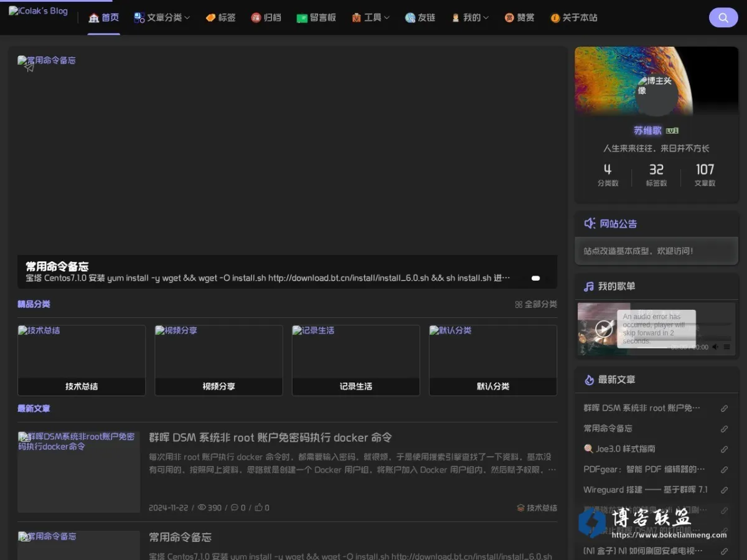747x560 pixels.
Task: Click the 标签 tag icon
Action: (210, 18)
